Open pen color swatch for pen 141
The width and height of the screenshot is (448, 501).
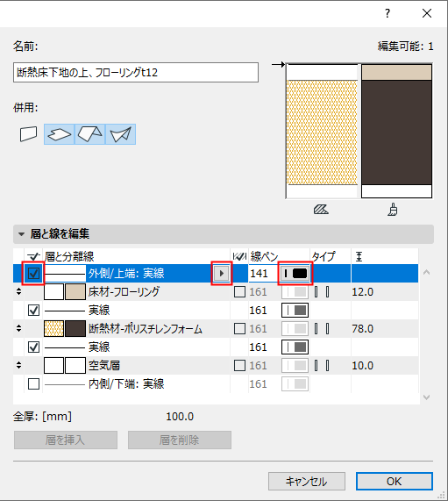click(295, 273)
